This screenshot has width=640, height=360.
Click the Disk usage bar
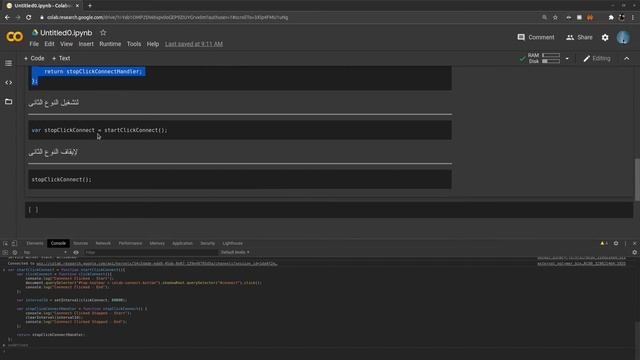[551, 61]
